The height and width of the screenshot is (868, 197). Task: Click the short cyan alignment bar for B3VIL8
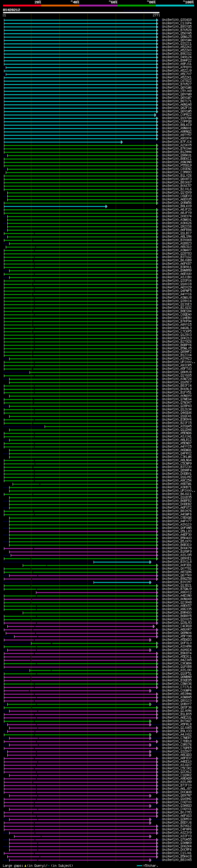click(x=123, y=562)
